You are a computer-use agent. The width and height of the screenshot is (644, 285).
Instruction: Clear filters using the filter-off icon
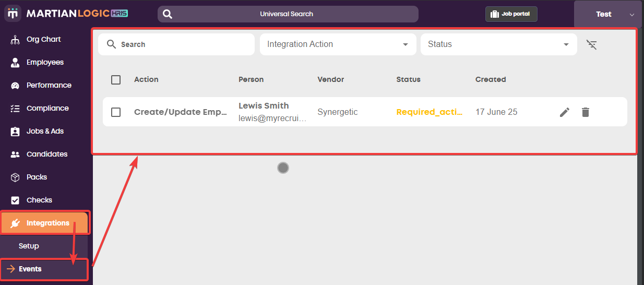591,44
